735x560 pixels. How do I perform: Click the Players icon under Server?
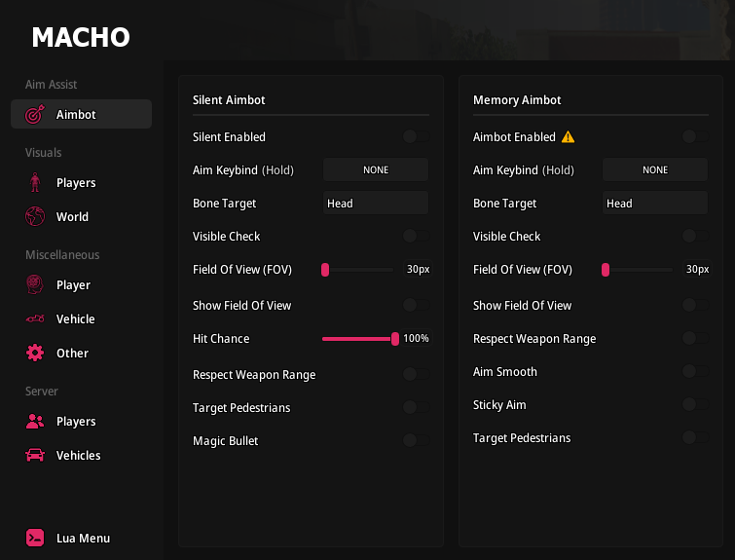click(35, 422)
